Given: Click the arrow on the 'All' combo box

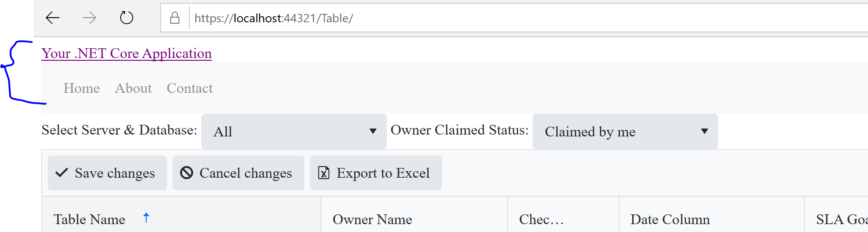Looking at the screenshot, I should (x=373, y=131).
